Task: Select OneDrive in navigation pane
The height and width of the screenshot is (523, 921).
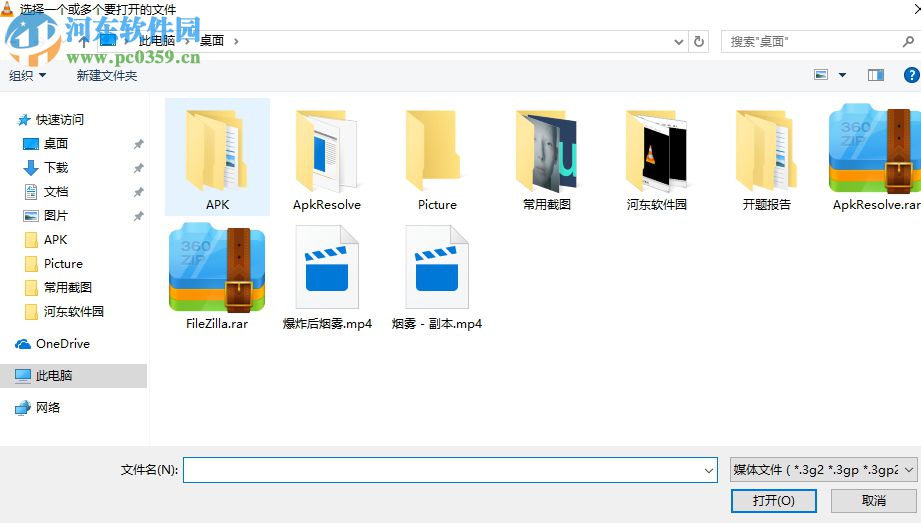Action: coord(53,344)
